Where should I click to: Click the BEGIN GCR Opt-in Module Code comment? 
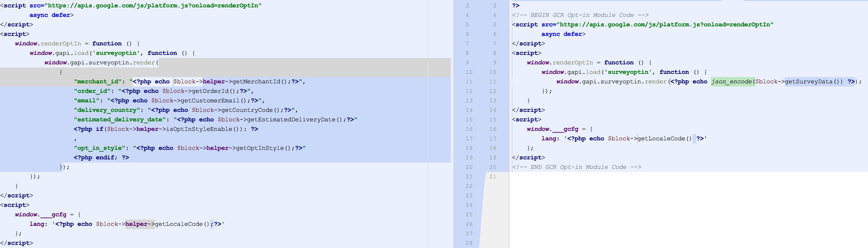[x=580, y=15]
